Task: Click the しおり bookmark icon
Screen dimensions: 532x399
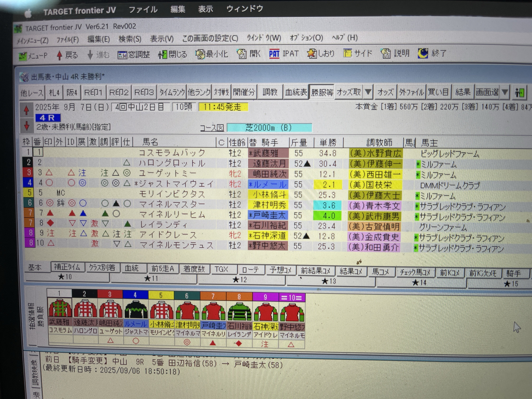Action: pos(312,53)
